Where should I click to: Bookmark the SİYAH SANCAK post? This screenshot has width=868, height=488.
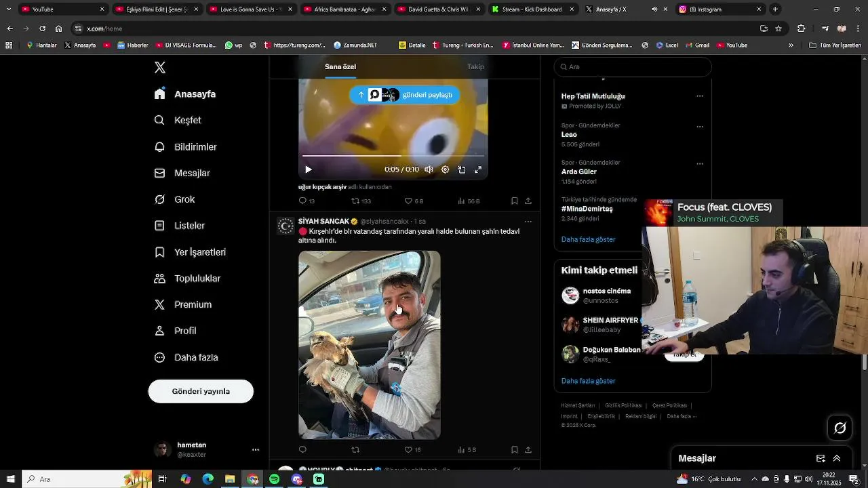pos(515,449)
